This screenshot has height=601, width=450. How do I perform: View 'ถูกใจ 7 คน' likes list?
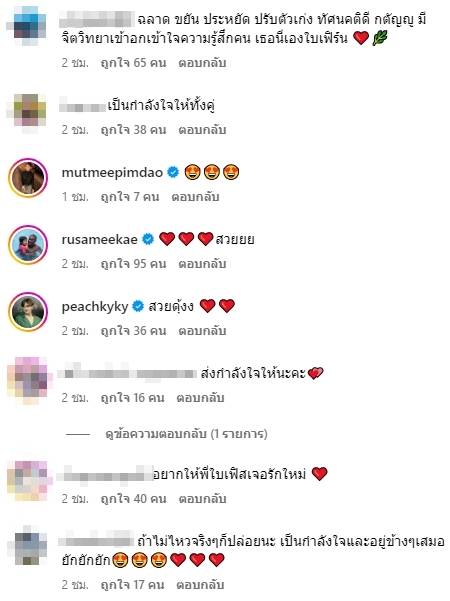[x=130, y=197]
